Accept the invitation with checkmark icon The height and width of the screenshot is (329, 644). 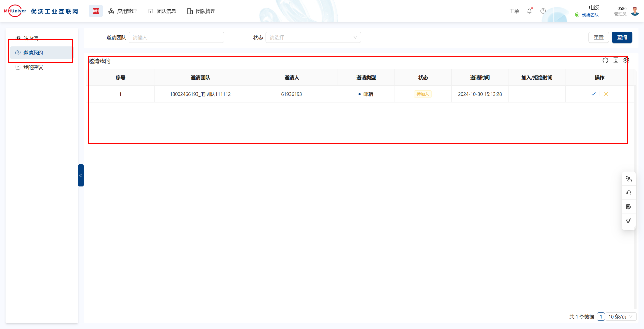pos(593,94)
